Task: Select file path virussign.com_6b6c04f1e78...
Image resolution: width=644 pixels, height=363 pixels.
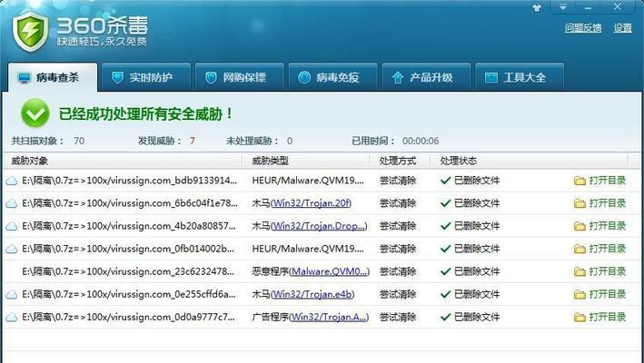Action: pos(130,203)
